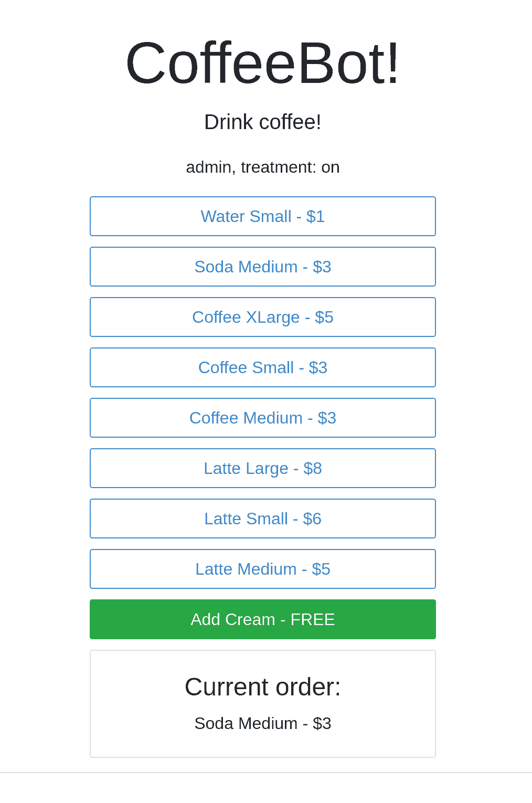Add a Latte Small - $6
The image size is (532, 803).
pyautogui.click(x=263, y=519)
